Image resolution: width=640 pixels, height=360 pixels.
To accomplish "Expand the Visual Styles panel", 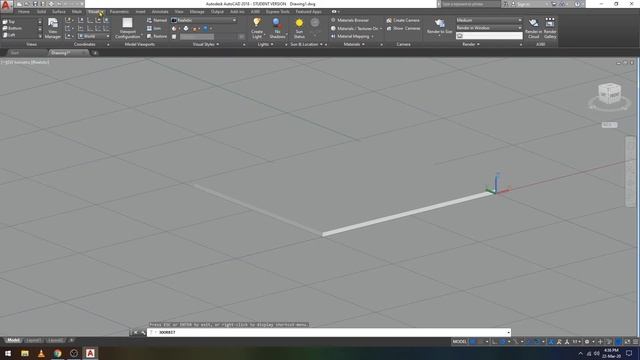I will [x=206, y=44].
